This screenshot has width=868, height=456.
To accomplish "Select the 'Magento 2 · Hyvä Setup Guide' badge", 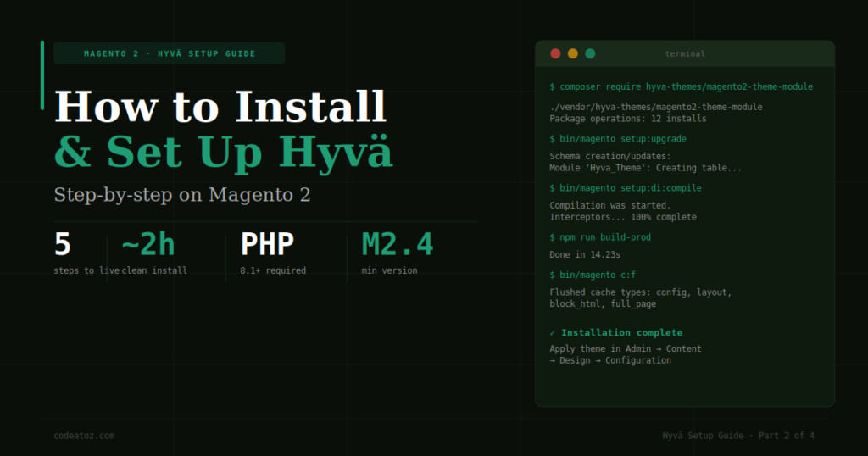I will click(170, 53).
